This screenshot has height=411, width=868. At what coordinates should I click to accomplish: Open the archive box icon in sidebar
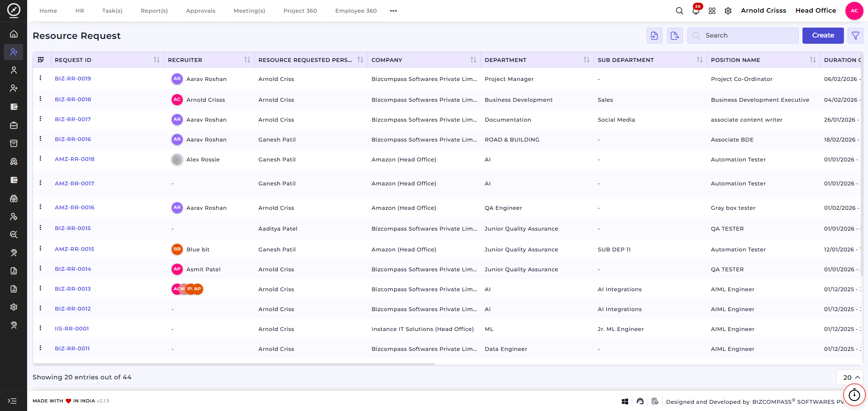pyautogui.click(x=14, y=143)
